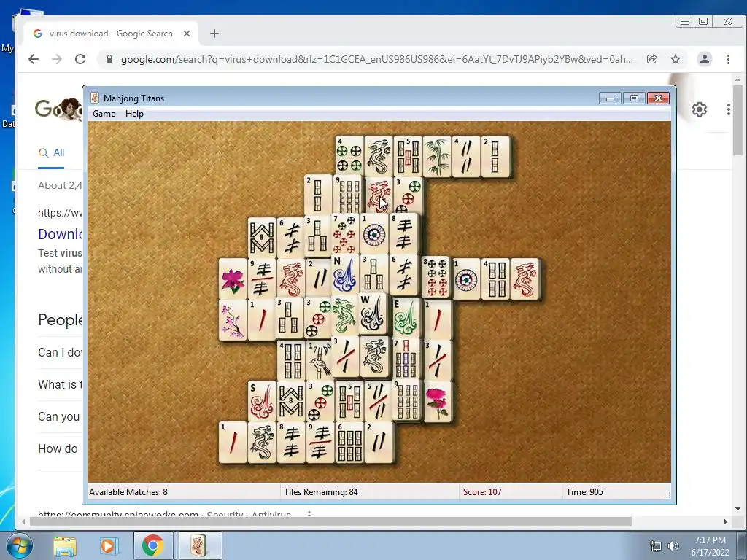This screenshot has width=747, height=560.
Task: Click the Time: 905 status text
Action: [x=584, y=492]
